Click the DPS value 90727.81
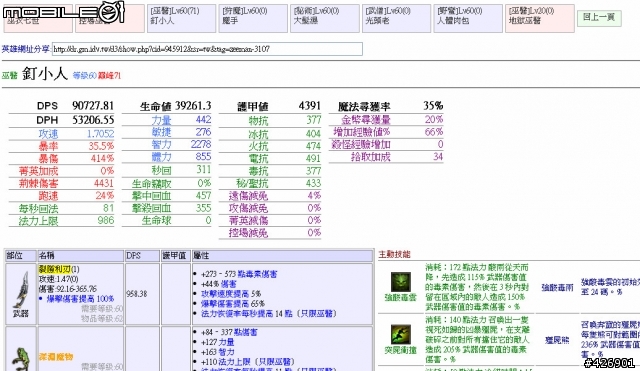The image size is (640, 371). coord(93,106)
